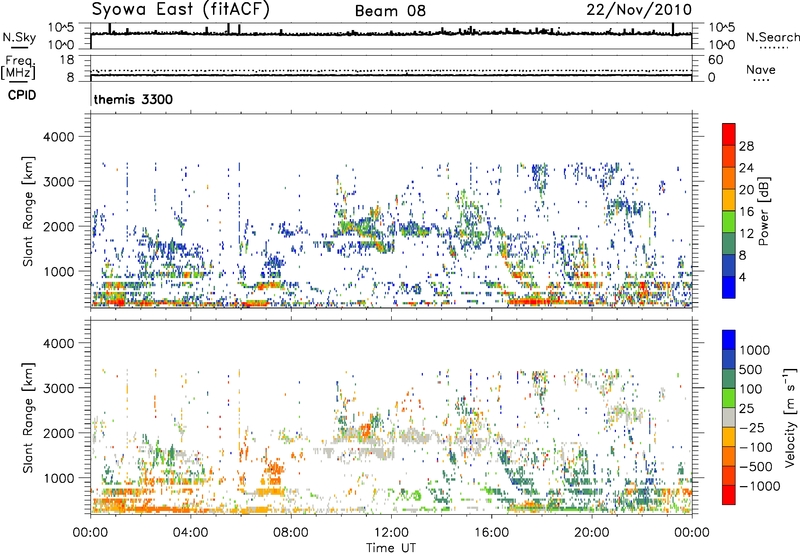This screenshot has width=800, height=554.
Task: Click the top-left '10^5' N.Sky axis value
Action: 61,27
